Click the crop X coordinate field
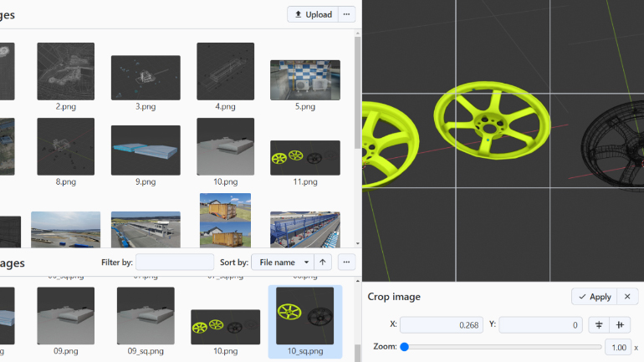644x362 pixels. coord(442,325)
